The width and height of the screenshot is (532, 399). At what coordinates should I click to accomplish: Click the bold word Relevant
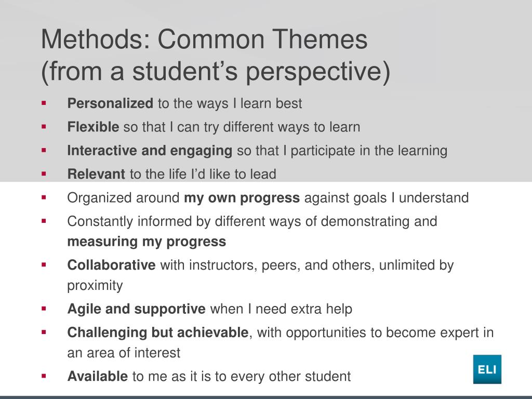pos(96,174)
